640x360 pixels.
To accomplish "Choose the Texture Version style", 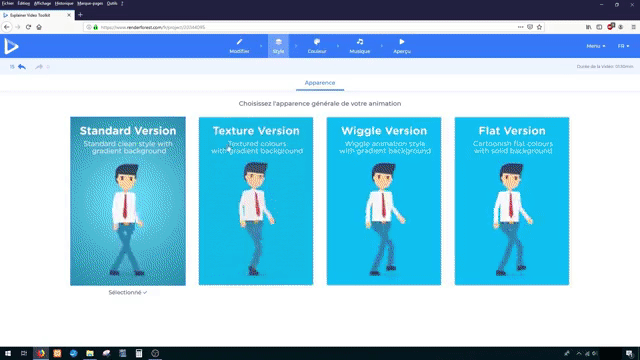I will tap(256, 201).
